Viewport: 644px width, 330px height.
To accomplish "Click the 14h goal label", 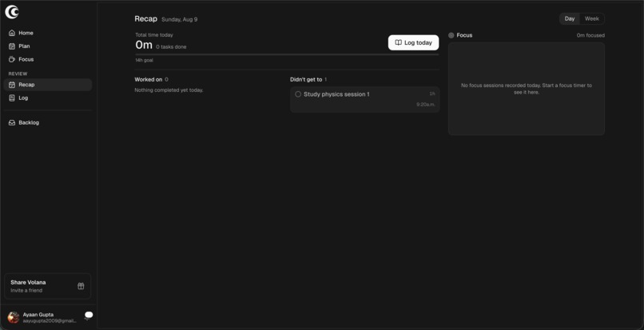I will [144, 61].
